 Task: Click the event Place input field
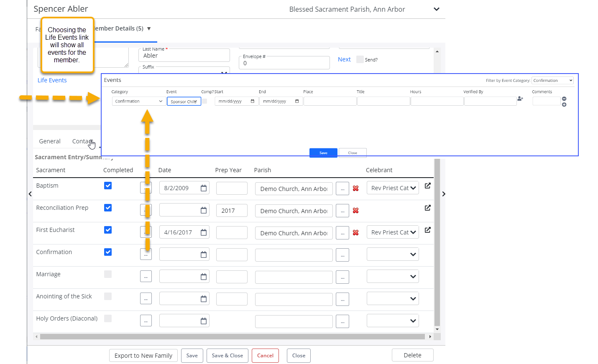[330, 101]
